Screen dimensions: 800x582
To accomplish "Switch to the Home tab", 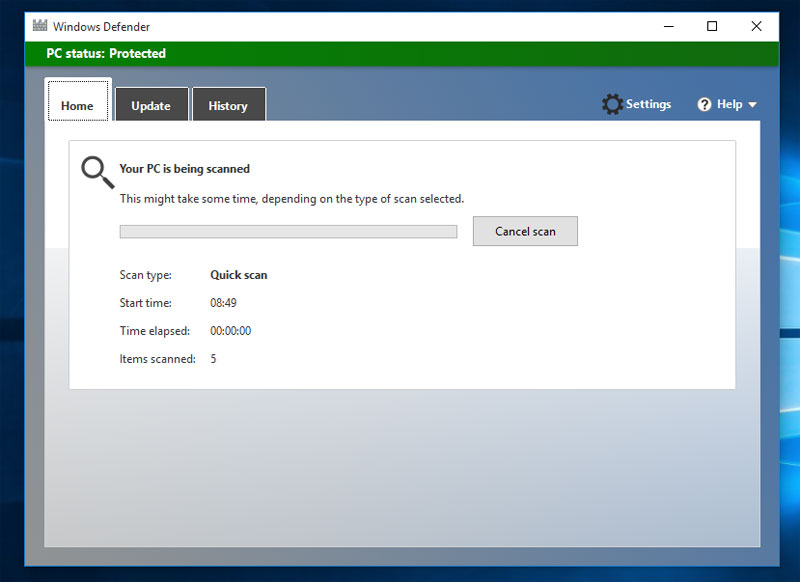I will pyautogui.click(x=78, y=99).
